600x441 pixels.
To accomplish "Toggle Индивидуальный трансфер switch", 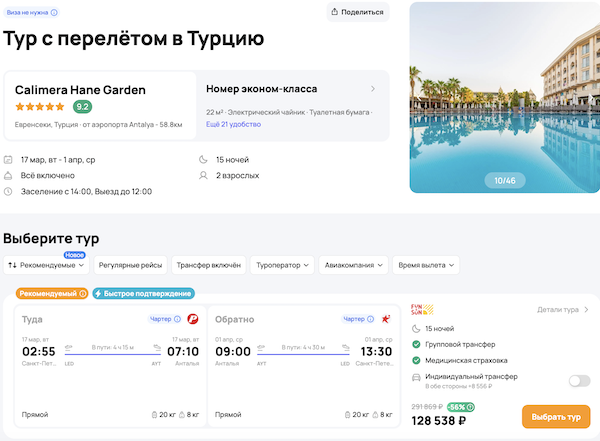I will [578, 380].
